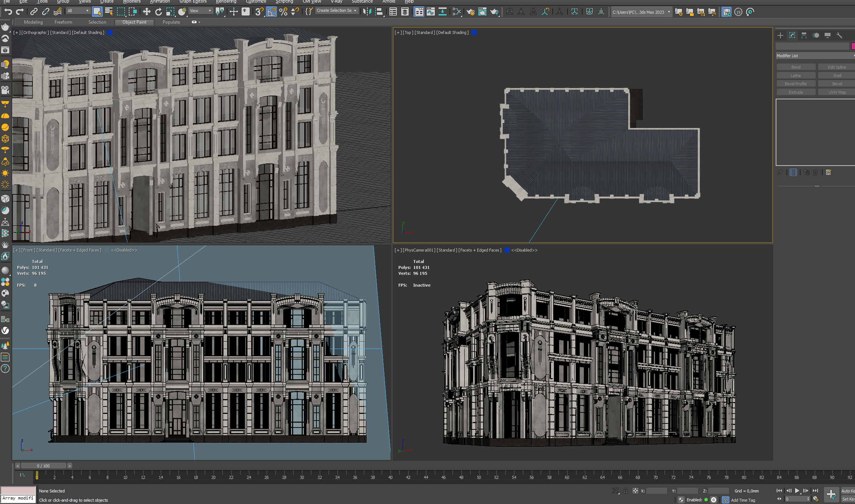The height and width of the screenshot is (504, 855).
Task: Open the Motion command panel tab
Action: click(816, 35)
